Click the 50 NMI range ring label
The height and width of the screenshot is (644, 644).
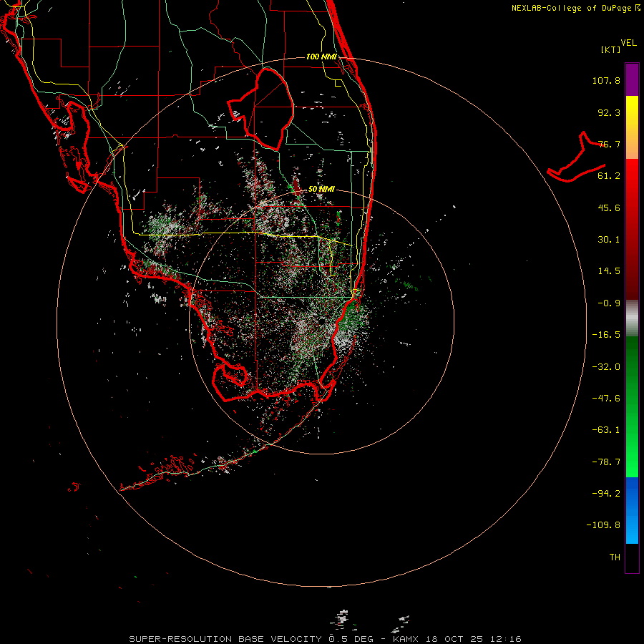[x=321, y=189]
